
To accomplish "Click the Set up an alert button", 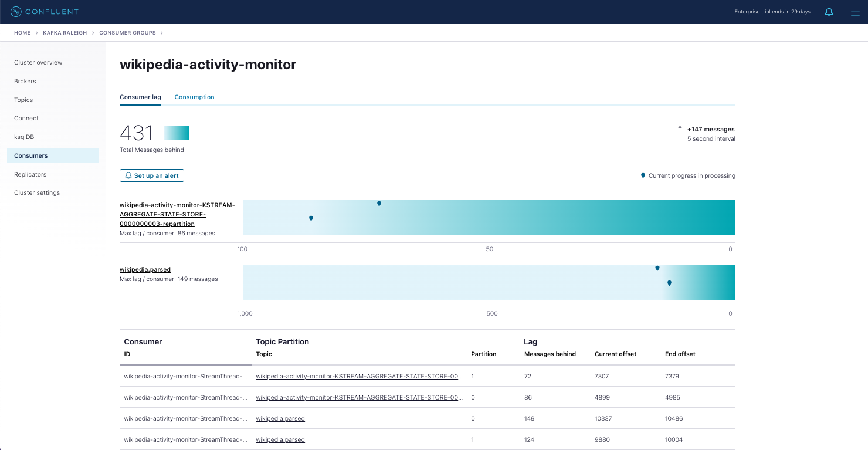I will click(152, 175).
